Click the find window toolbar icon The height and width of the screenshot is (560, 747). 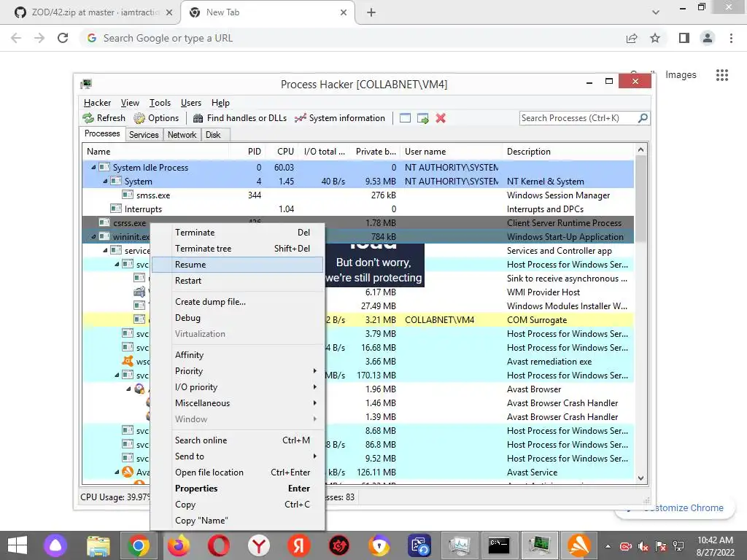pyautogui.click(x=405, y=118)
